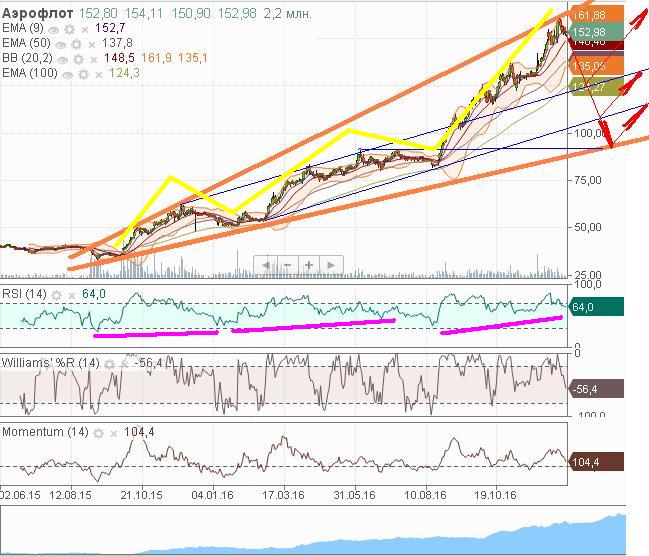Screen dimensions: 649x556
Task: Click the 17.03.16 date label on time axis
Action: click(284, 495)
